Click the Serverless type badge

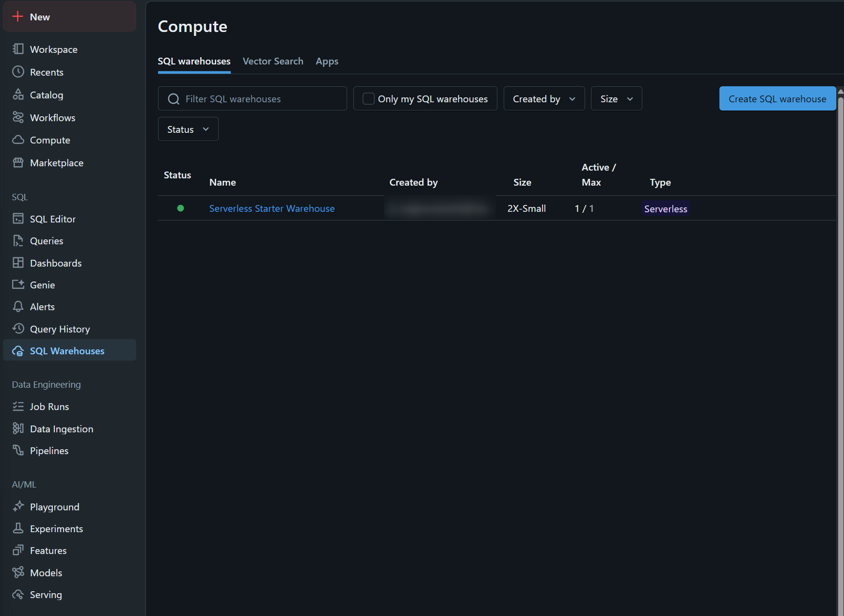666,208
